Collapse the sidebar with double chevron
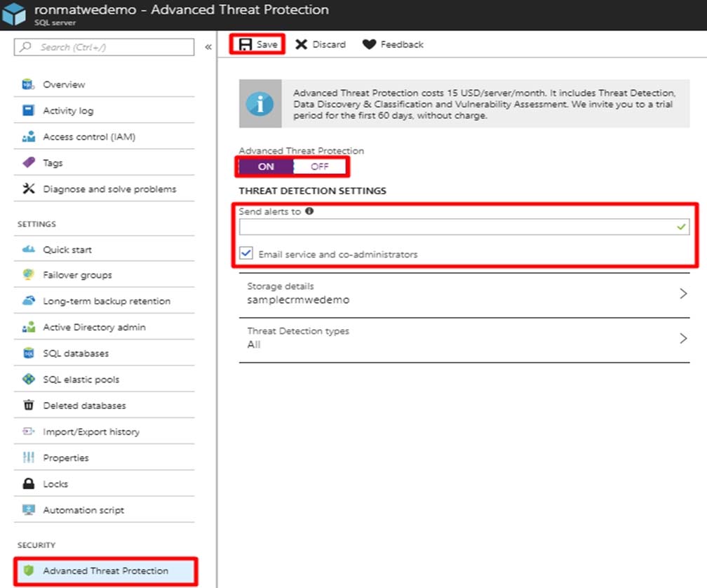The height and width of the screenshot is (588, 707). [208, 47]
